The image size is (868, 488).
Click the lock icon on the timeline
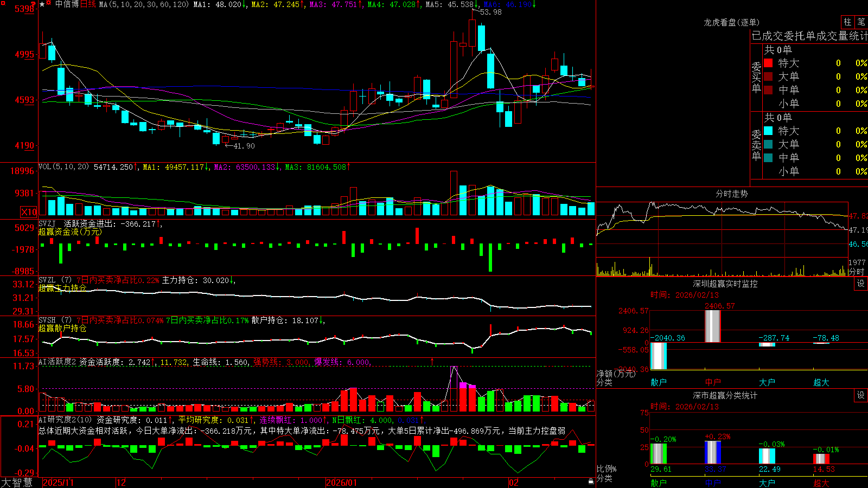pos(591,481)
